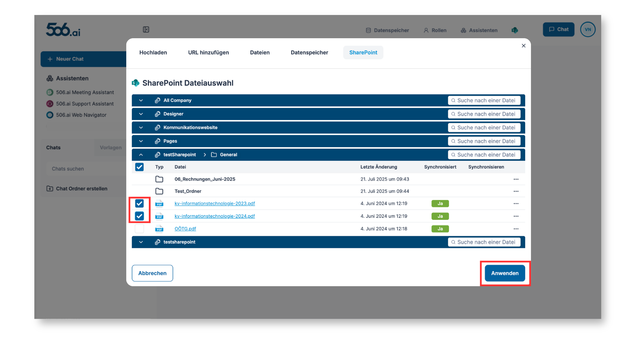Uncheck kv-informationstechnologie-2024.pdf checkbox
The image size is (644, 343).
coord(140,216)
